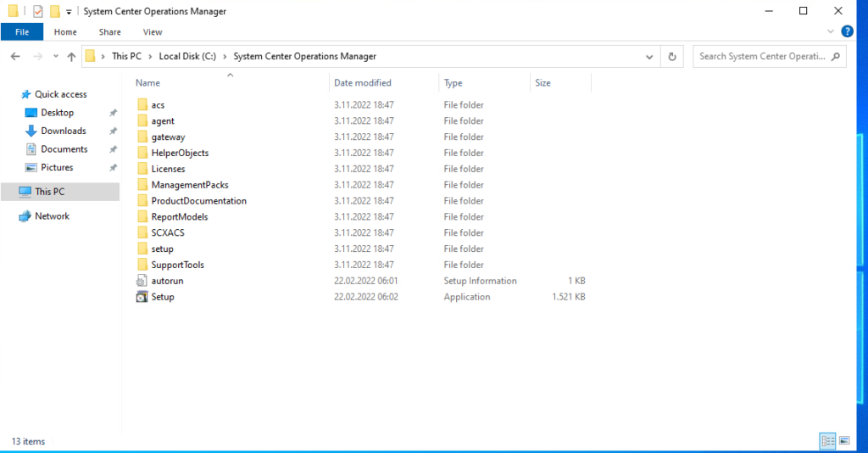Go up one level with Up arrow
This screenshot has height=453, width=868.
pos(71,57)
